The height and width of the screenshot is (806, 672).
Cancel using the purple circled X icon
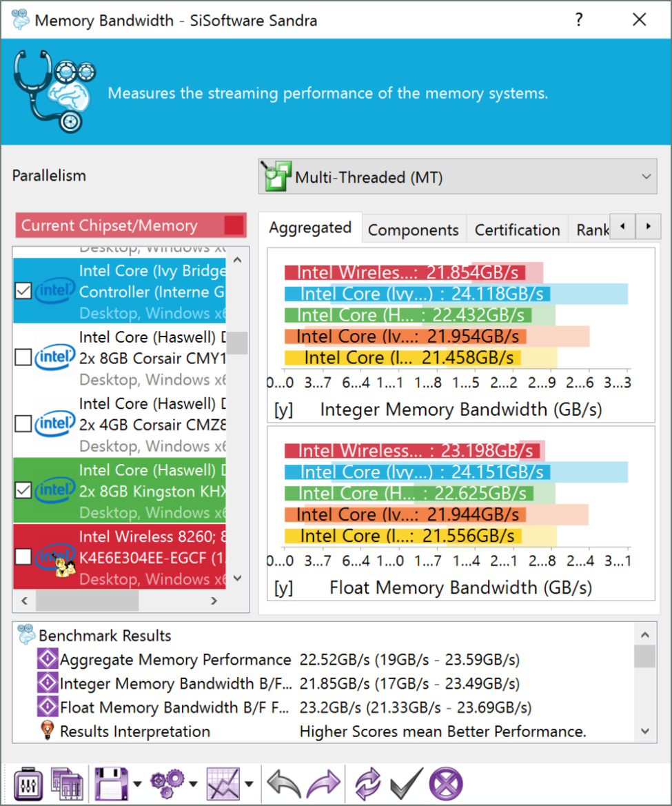446,785
